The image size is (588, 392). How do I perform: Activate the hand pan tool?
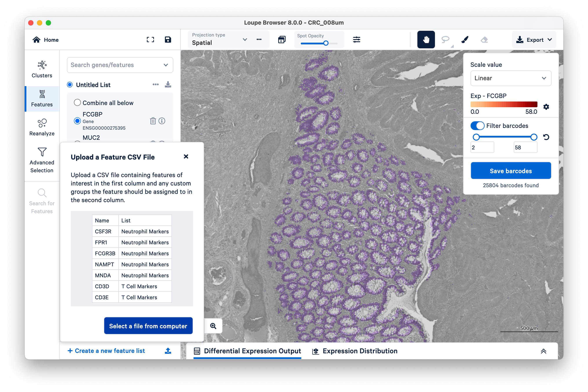coord(426,40)
